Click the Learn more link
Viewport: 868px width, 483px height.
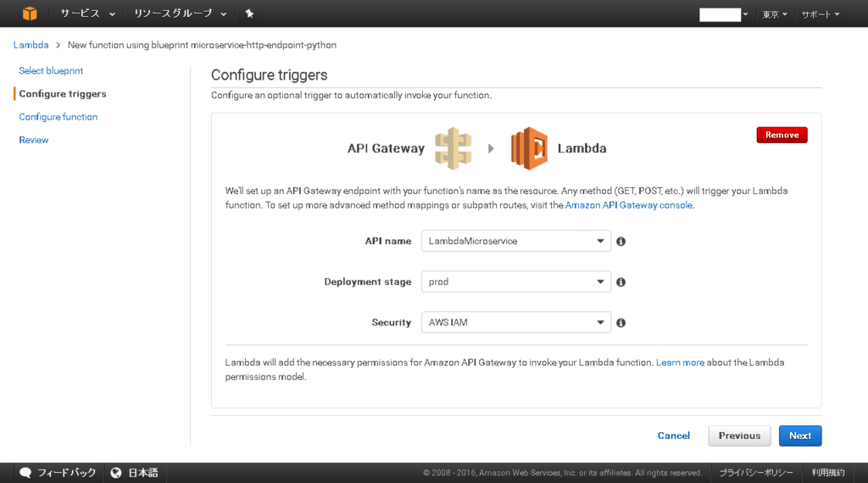pos(680,363)
